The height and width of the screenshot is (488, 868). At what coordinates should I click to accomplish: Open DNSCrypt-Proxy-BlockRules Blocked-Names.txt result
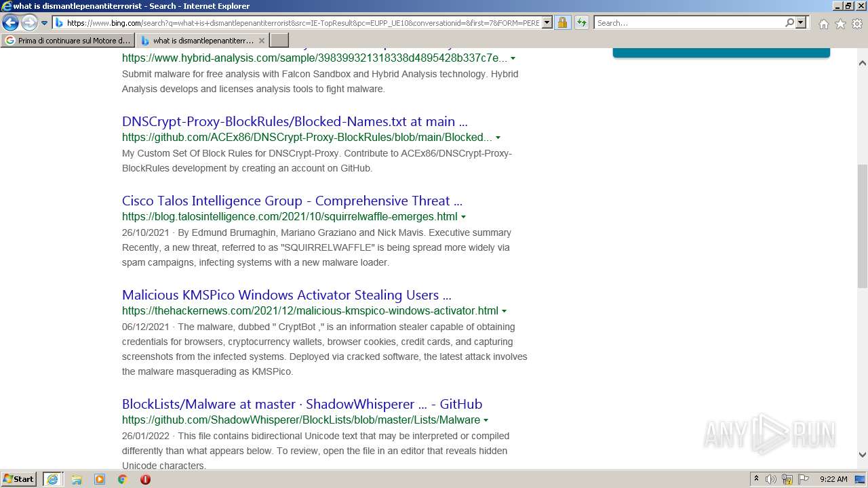click(x=295, y=121)
